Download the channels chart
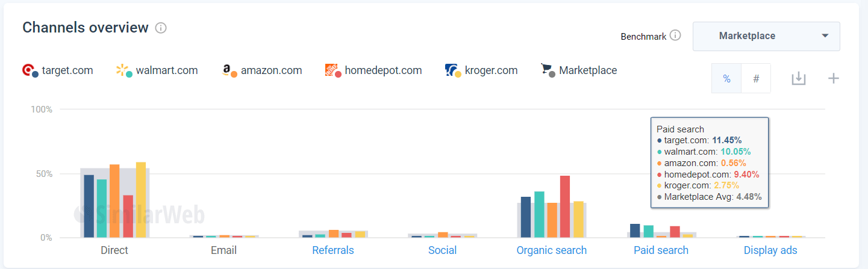Viewport: 868px width, 269px height. point(798,78)
